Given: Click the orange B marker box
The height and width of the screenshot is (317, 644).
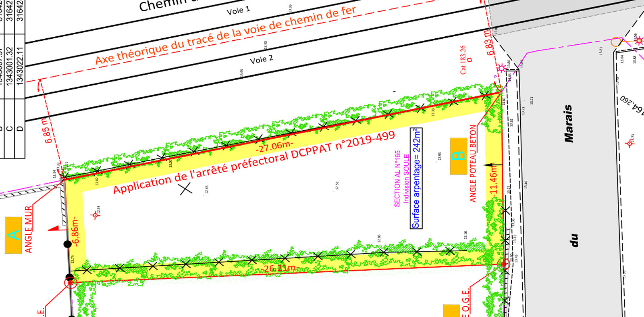Looking at the screenshot, I should [459, 156].
